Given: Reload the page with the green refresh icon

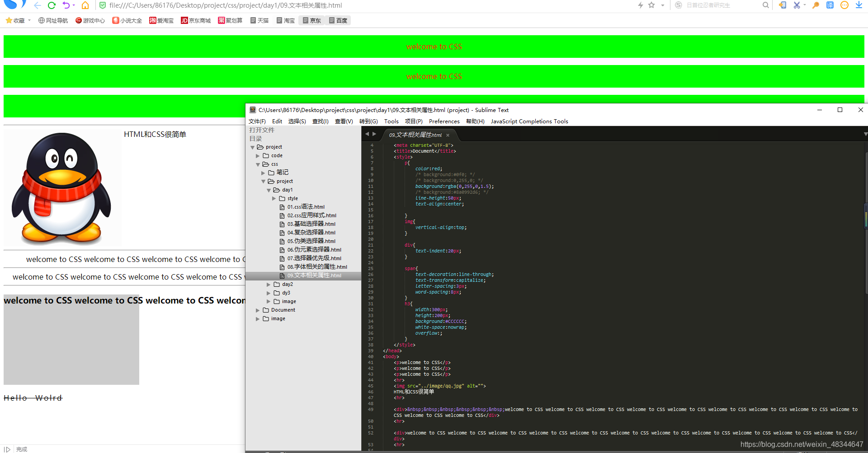Looking at the screenshot, I should (52, 5).
